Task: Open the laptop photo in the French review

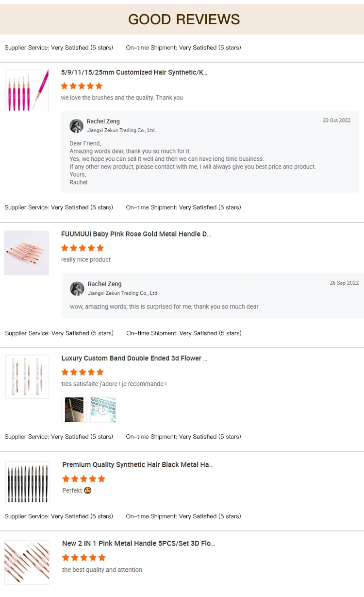Action: 74,409
